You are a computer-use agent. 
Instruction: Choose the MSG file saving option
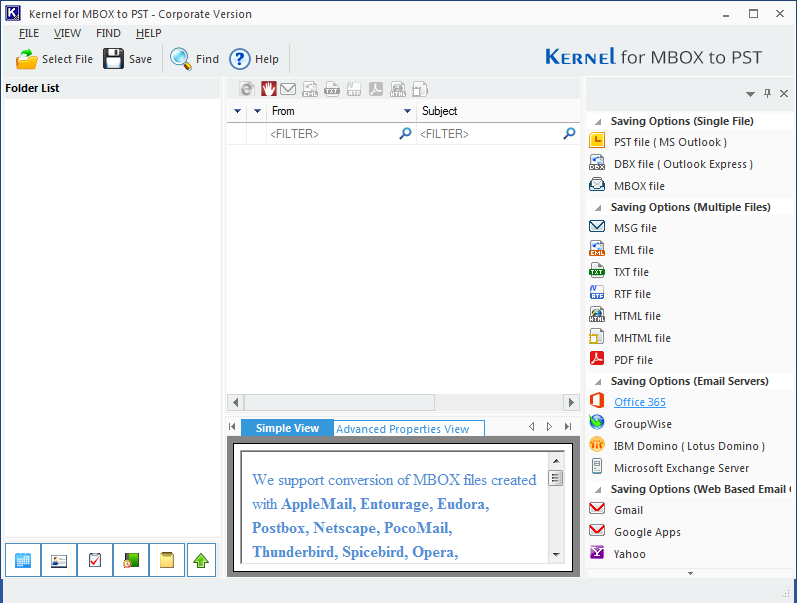pos(635,228)
